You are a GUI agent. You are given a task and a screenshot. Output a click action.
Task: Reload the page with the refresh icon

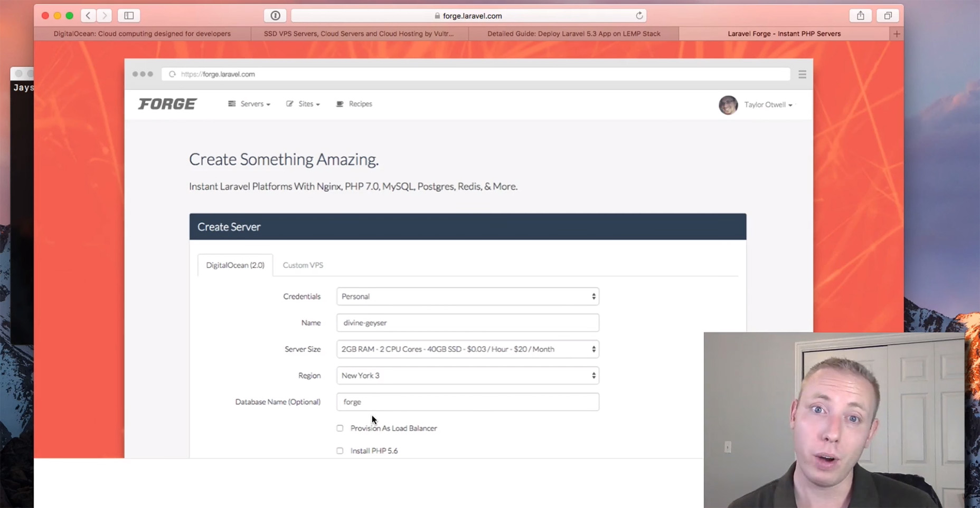pyautogui.click(x=639, y=16)
